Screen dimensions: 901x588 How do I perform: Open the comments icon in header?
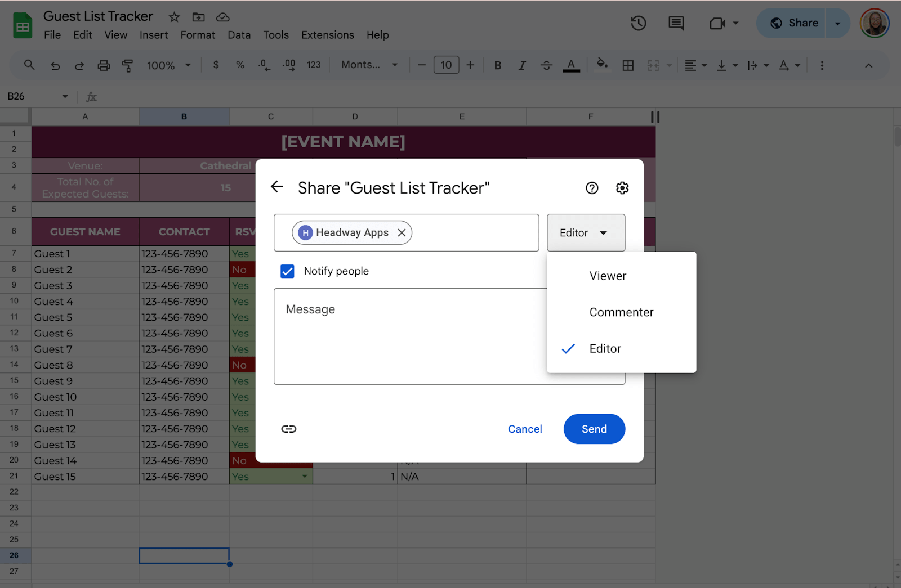676,24
